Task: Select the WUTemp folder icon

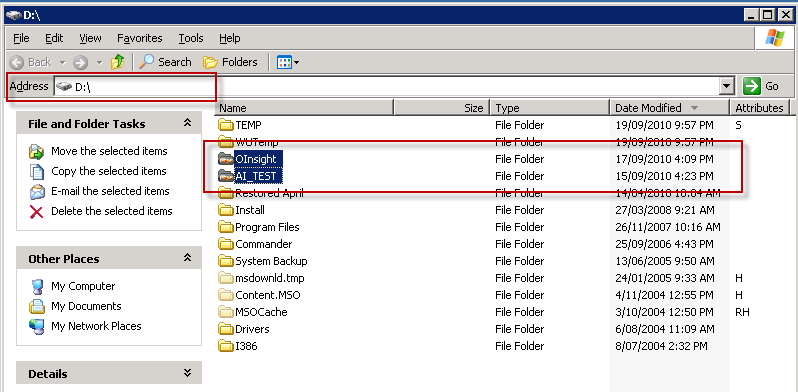Action: coord(225,142)
